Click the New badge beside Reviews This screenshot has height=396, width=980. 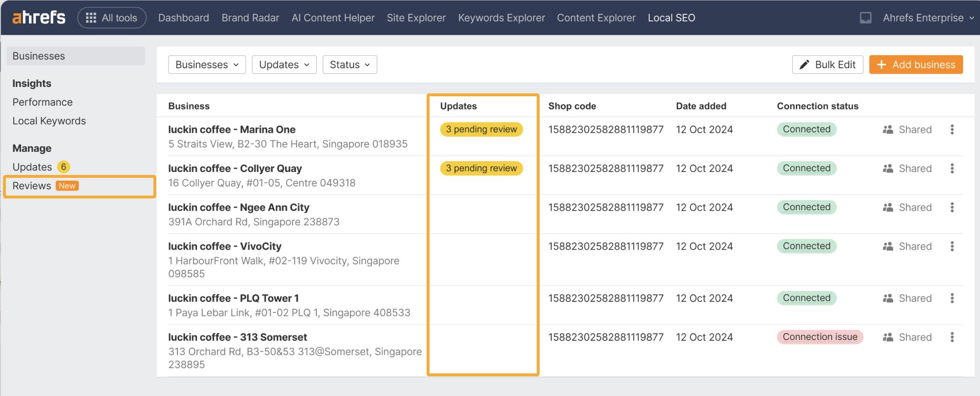click(x=67, y=186)
